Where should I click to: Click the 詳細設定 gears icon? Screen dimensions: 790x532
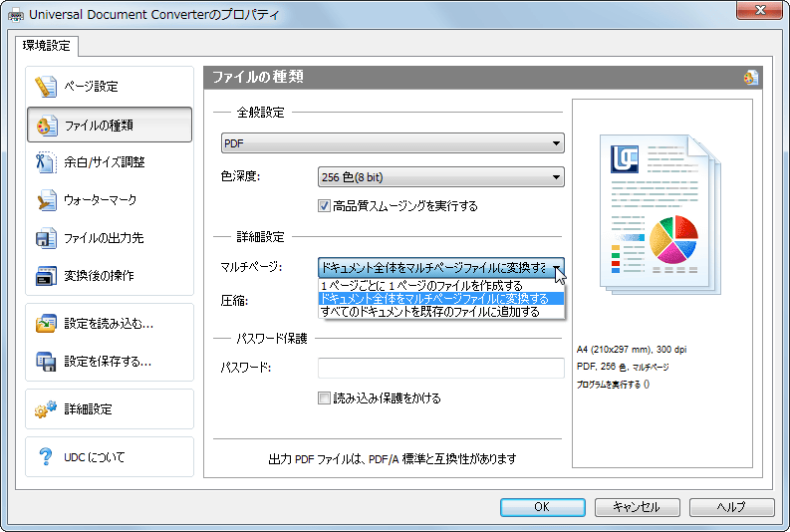point(46,408)
